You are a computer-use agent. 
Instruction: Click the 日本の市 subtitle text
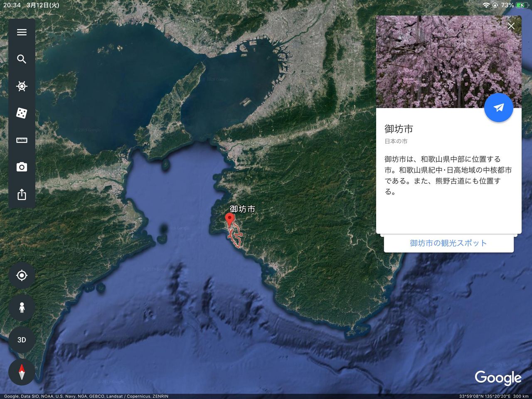[396, 141]
